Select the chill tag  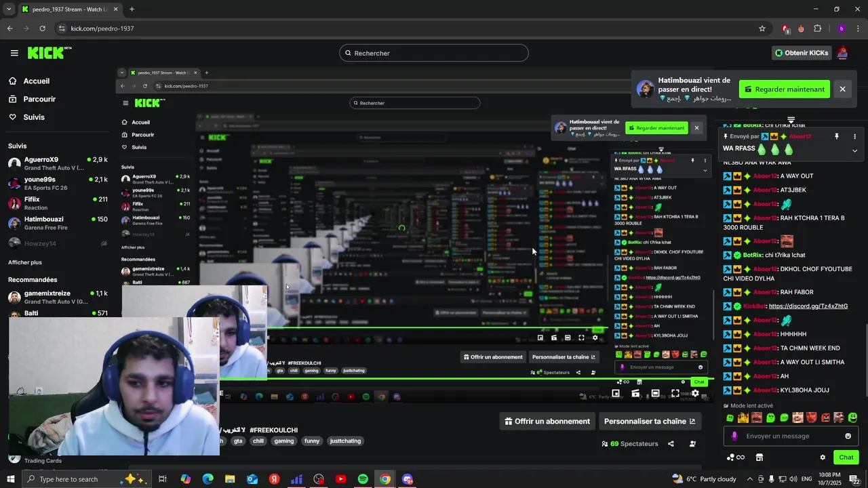coord(258,441)
